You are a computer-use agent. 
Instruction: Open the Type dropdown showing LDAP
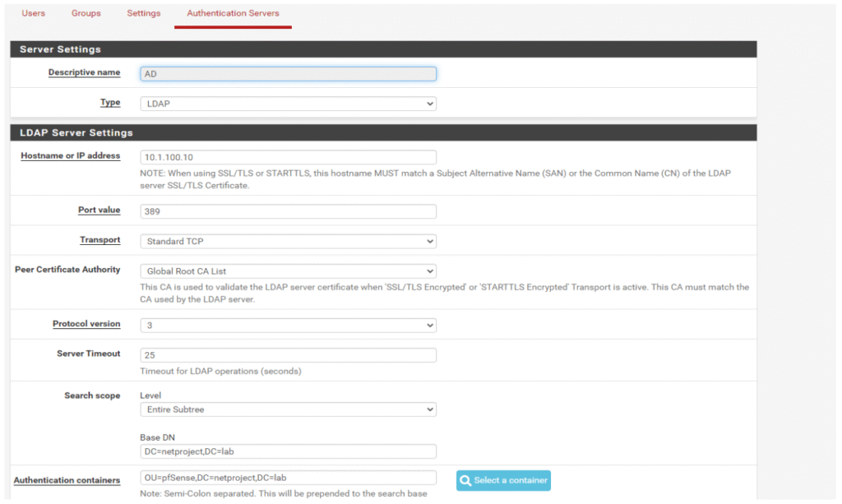288,104
